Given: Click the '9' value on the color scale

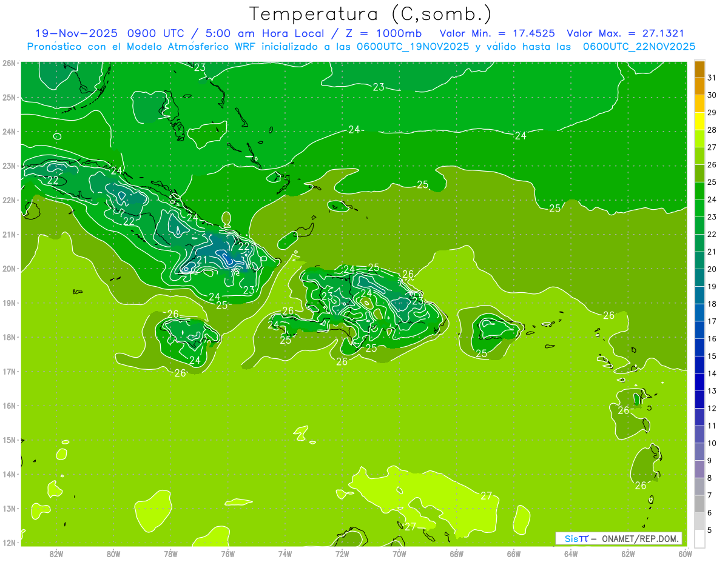Looking at the screenshot, I should tap(709, 461).
